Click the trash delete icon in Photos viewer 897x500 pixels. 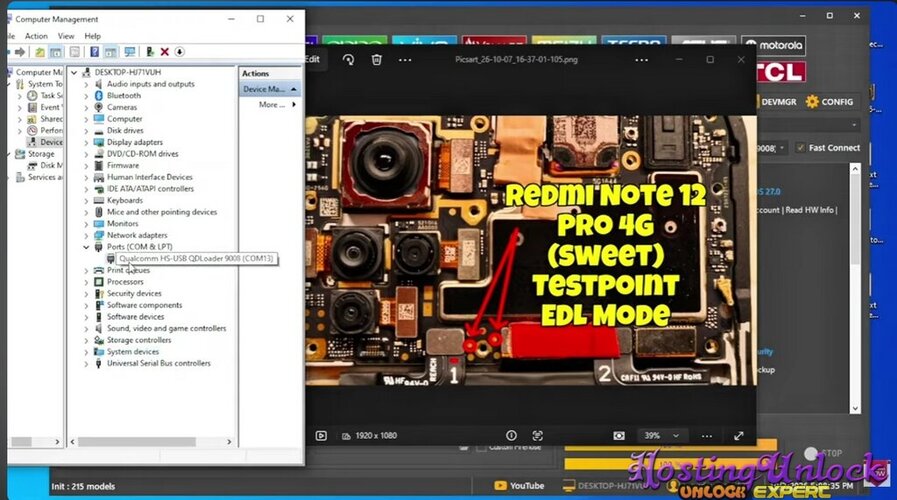tap(376, 59)
